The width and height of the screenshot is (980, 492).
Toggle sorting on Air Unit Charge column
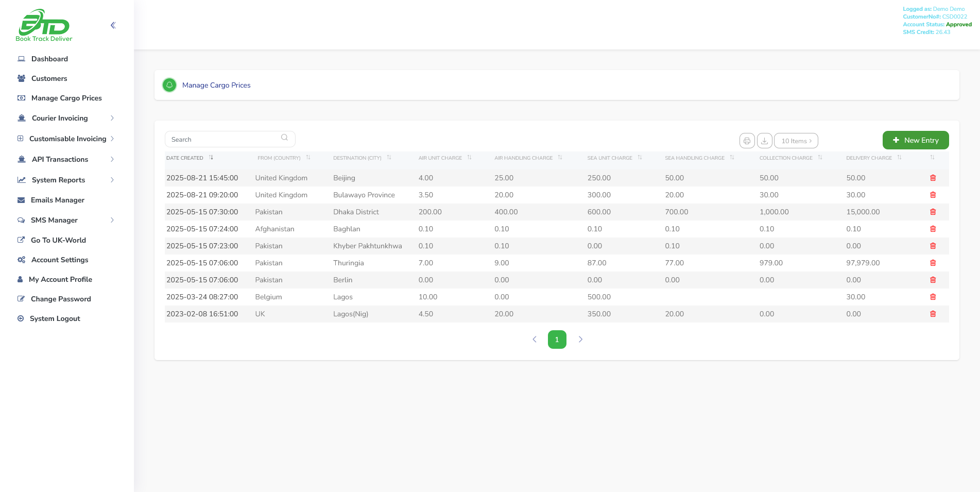469,158
